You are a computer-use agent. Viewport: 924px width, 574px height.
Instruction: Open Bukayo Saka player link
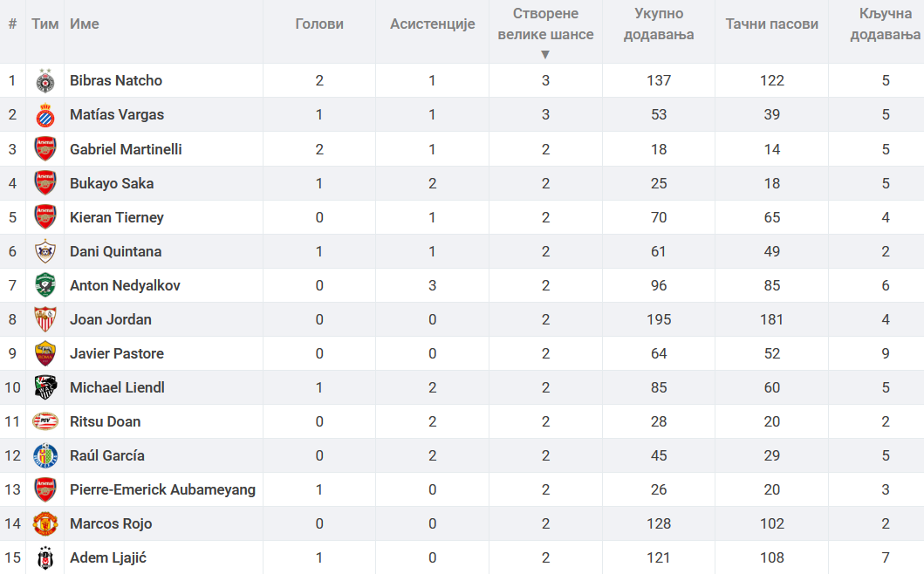tap(112, 183)
